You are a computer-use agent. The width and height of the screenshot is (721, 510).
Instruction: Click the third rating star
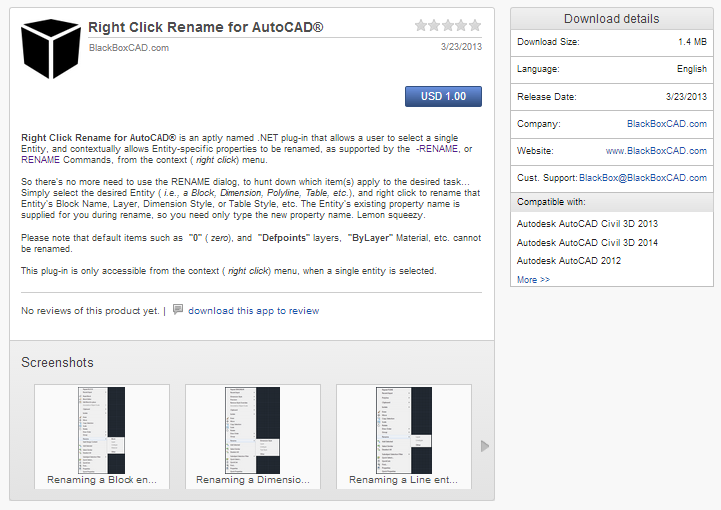[448, 25]
